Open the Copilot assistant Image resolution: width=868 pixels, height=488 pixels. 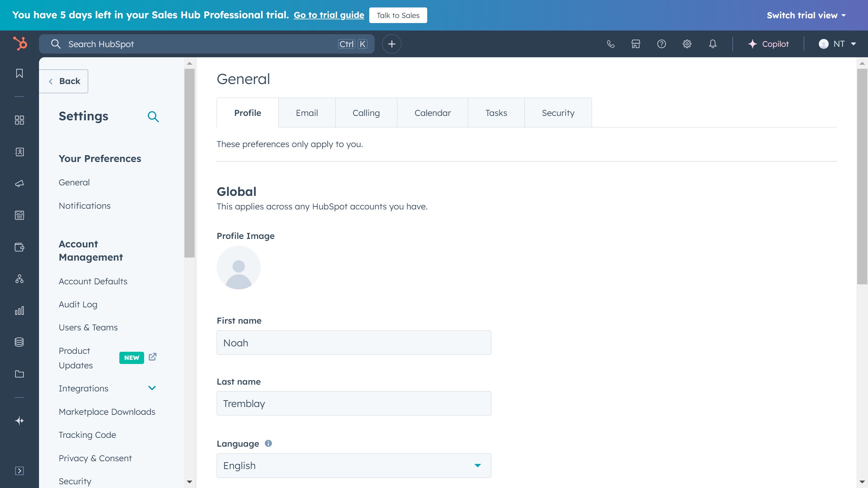pos(768,44)
